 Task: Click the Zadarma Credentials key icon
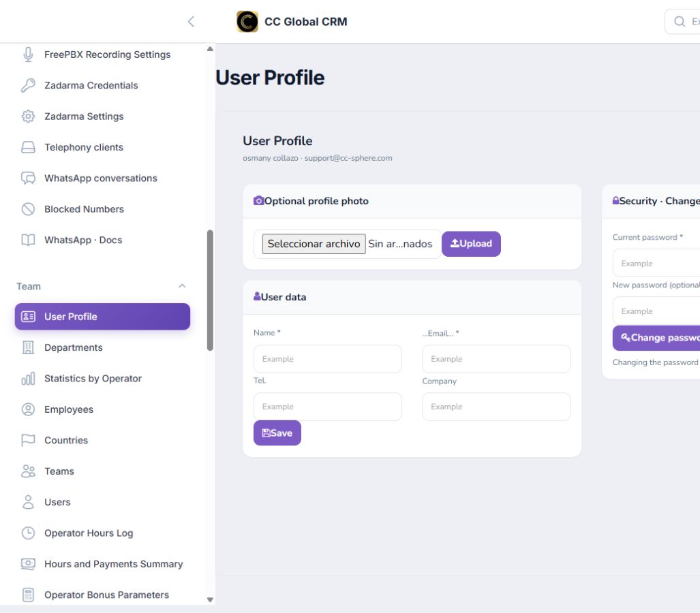[28, 85]
